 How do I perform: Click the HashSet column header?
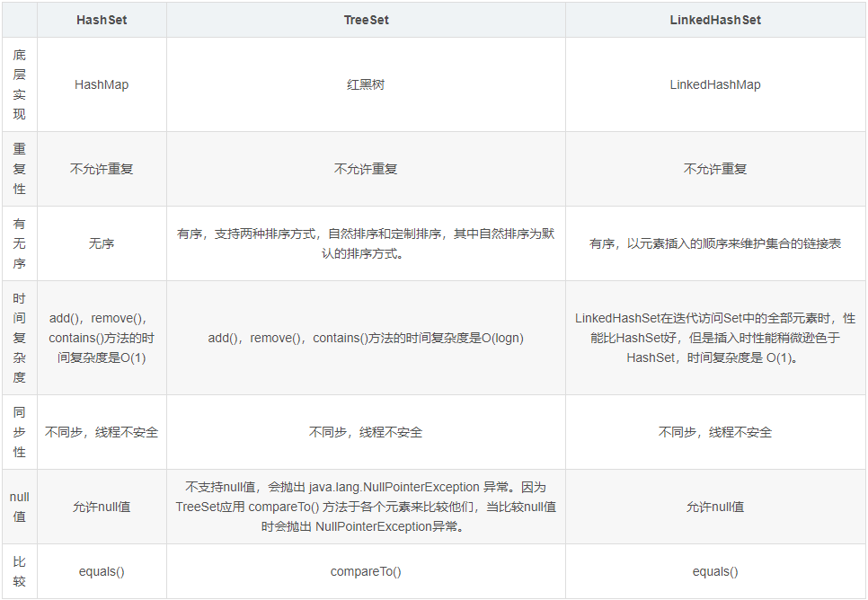point(102,20)
